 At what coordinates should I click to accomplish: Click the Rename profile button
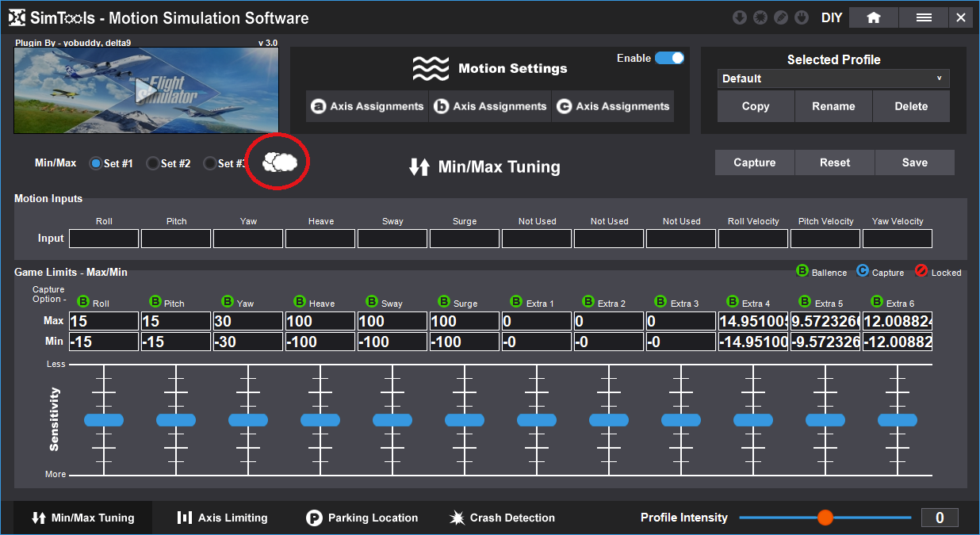pyautogui.click(x=833, y=106)
